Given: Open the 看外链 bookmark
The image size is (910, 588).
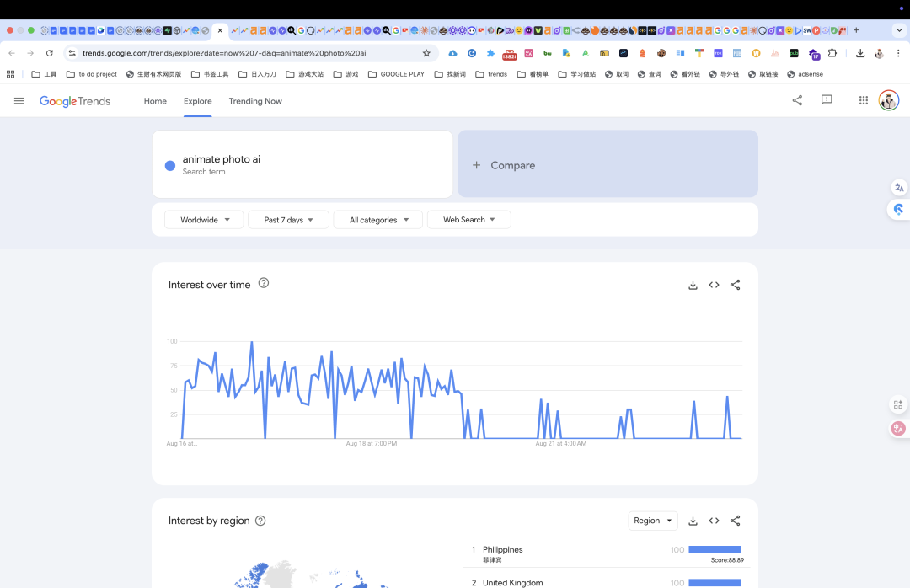Looking at the screenshot, I should (685, 74).
